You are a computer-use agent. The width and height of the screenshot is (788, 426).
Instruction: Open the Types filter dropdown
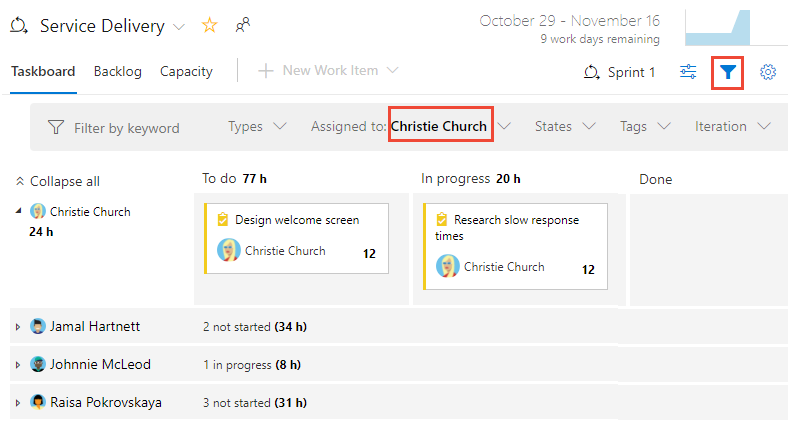click(257, 127)
